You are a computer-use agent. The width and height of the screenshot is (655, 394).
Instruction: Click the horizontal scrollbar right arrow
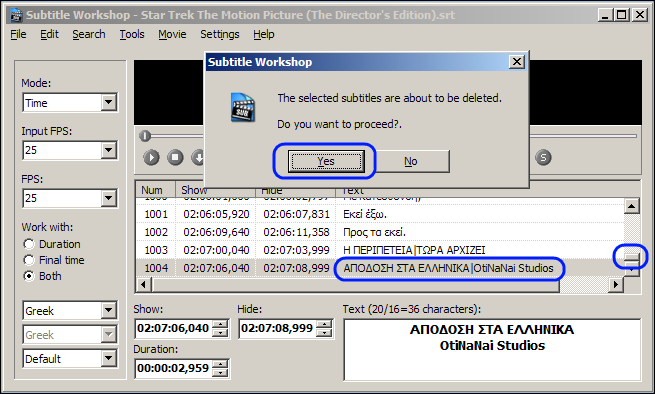[x=615, y=285]
